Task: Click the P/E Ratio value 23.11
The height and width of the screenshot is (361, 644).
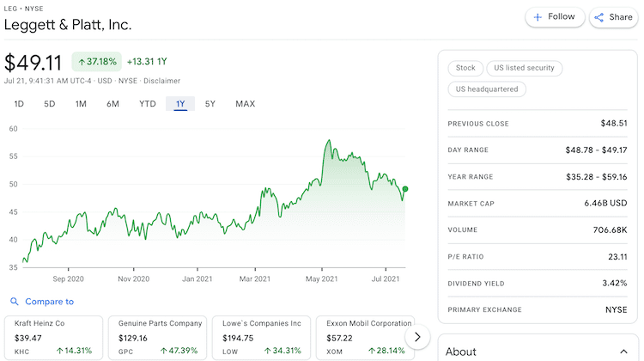Action: tap(617, 257)
